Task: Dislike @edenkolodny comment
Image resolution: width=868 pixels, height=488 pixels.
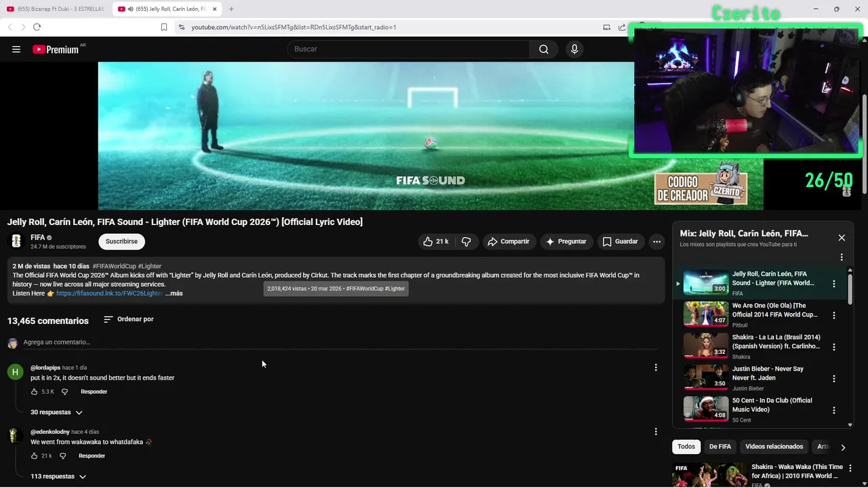Action: click(x=63, y=456)
